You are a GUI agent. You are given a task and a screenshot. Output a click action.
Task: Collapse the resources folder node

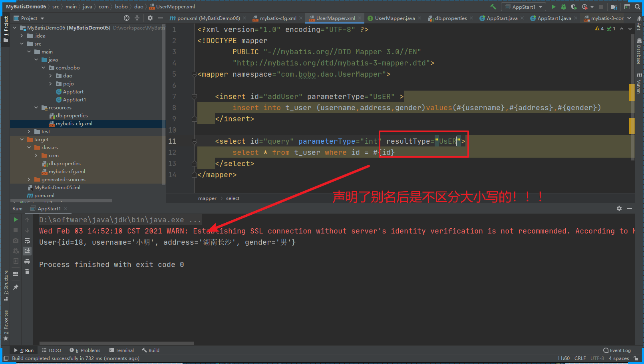click(x=36, y=108)
